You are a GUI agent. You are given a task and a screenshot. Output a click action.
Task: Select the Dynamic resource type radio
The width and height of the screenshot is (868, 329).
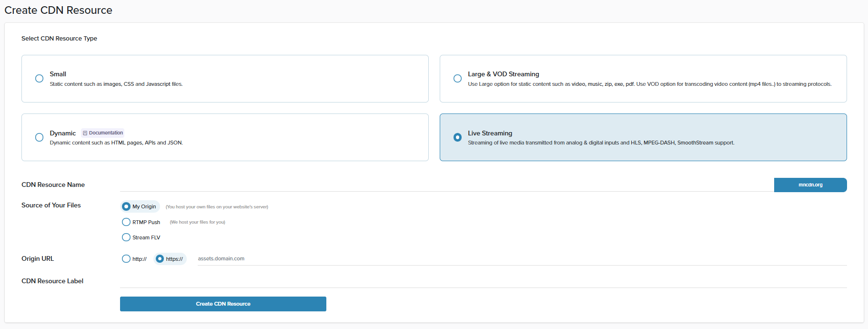pyautogui.click(x=39, y=137)
